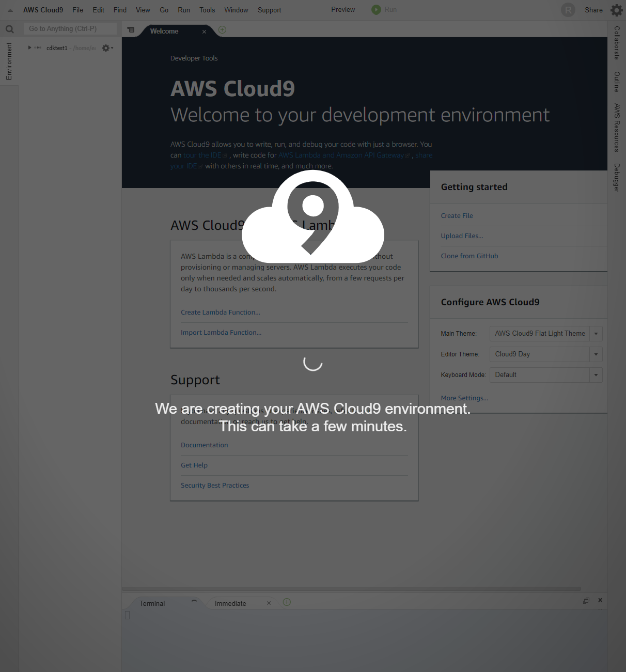Open Security Best Practices link
This screenshot has width=626, height=672.
coord(215,486)
